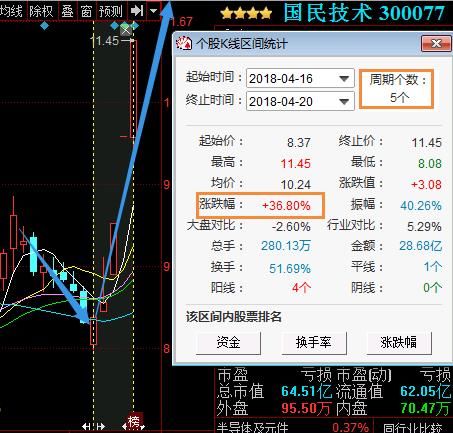
Task: Click the four-star rating icons
Action: 246,13
